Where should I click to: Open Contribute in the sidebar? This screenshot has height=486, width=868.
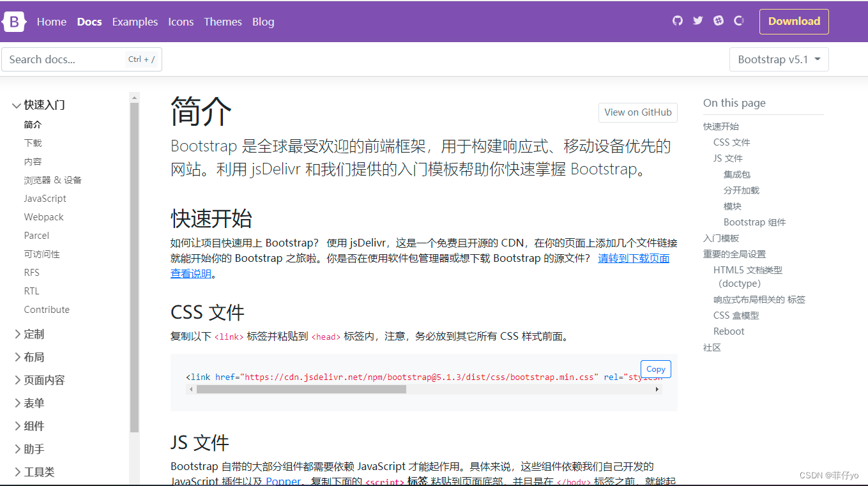pyautogui.click(x=47, y=310)
